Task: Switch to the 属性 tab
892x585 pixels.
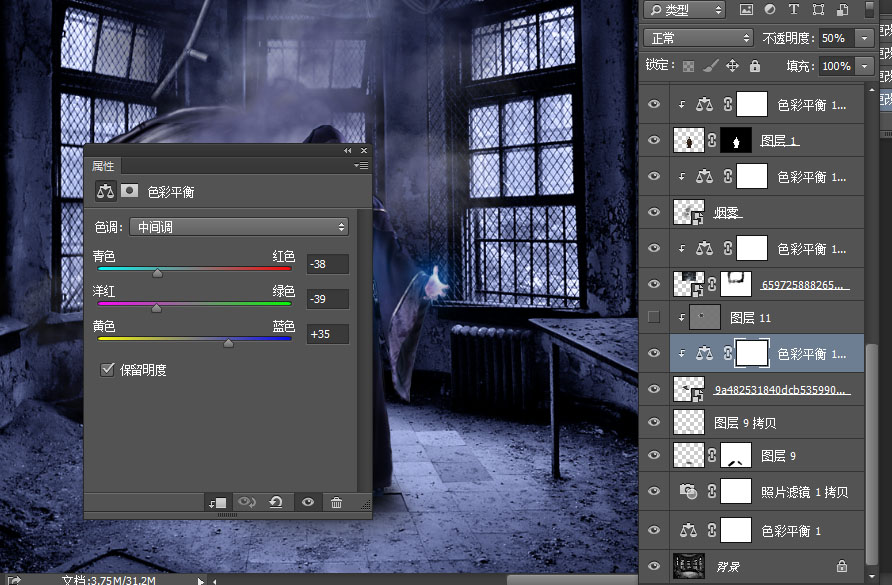Action: 104,166
